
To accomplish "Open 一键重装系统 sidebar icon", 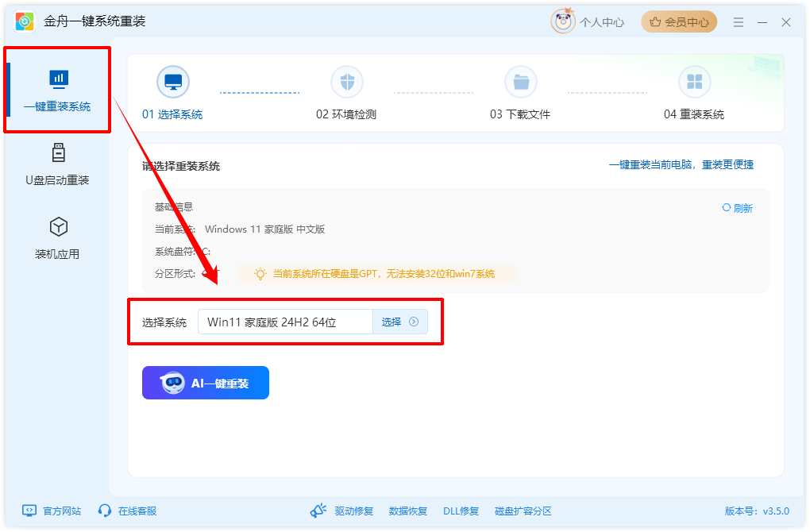I will point(59,79).
